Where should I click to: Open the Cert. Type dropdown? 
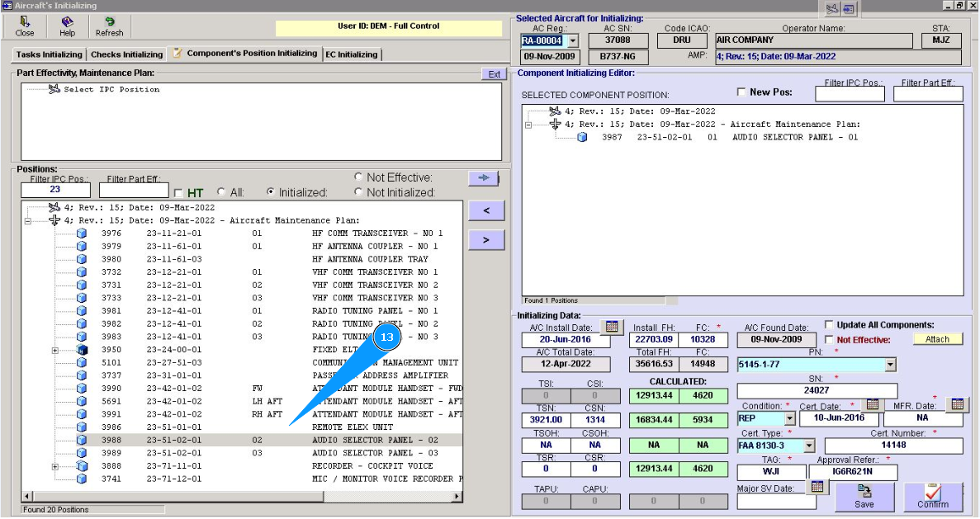(x=808, y=446)
